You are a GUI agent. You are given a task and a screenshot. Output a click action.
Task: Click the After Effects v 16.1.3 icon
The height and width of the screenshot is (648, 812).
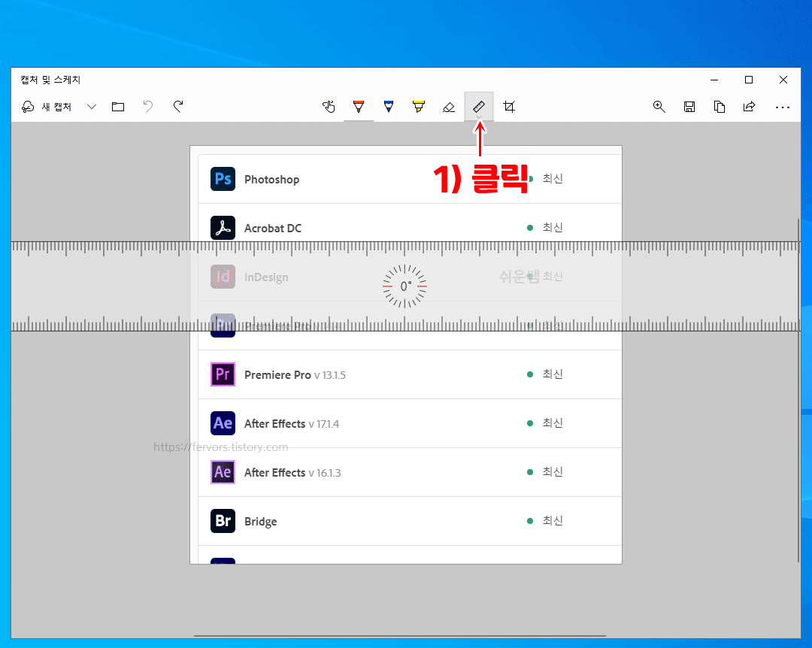click(x=223, y=472)
